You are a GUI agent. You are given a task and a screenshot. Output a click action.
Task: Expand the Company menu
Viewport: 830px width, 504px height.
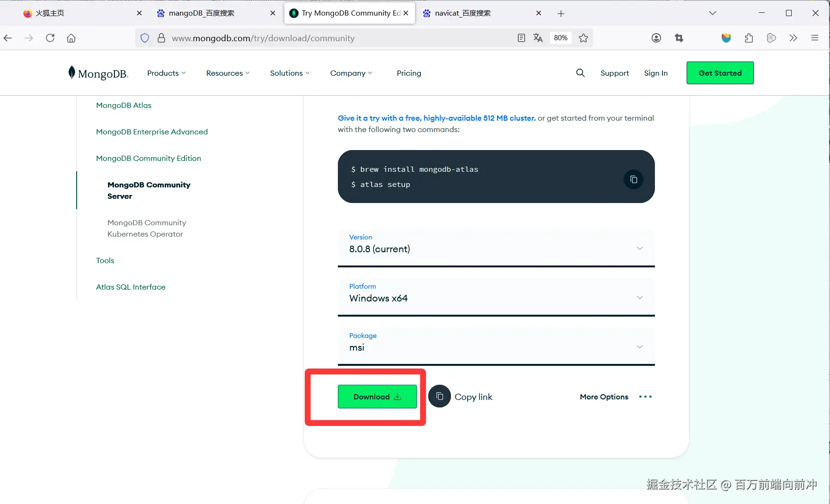pyautogui.click(x=352, y=73)
